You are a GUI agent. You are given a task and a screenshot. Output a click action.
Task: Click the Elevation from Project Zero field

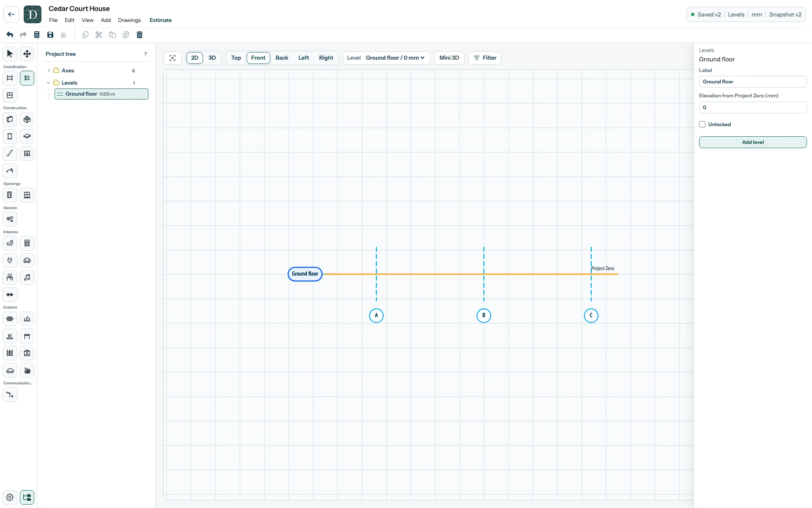753,108
